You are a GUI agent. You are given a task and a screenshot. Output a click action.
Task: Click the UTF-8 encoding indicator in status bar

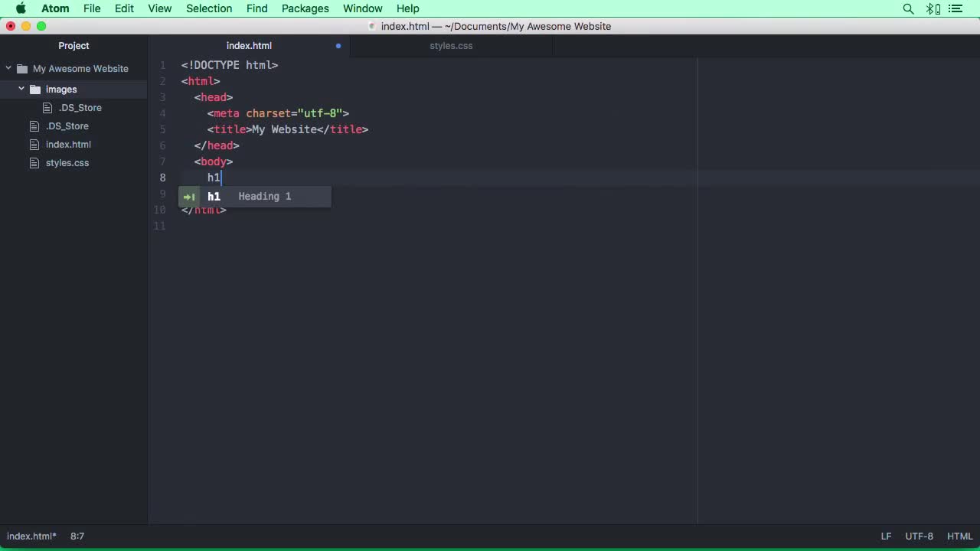[x=919, y=536]
